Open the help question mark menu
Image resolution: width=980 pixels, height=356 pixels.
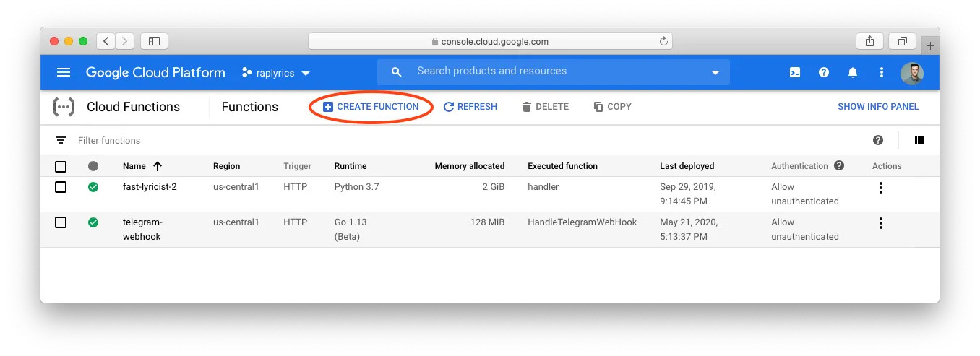[823, 72]
